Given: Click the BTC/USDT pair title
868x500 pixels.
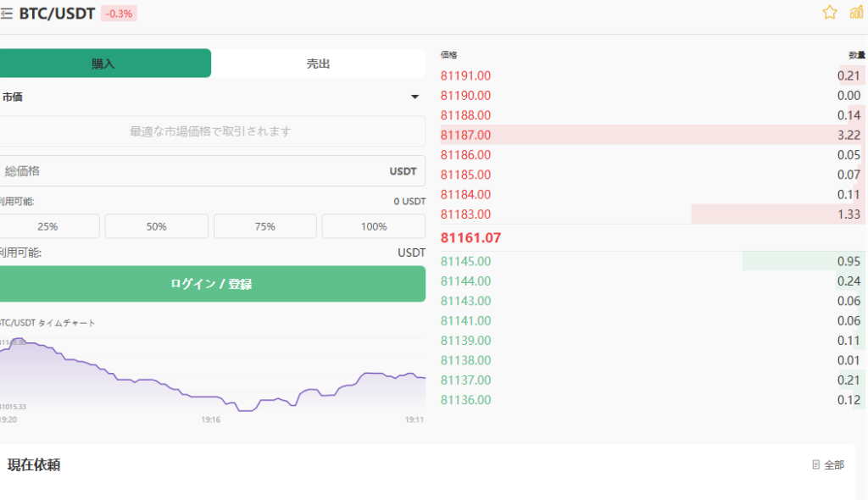Looking at the screenshot, I should 57,14.
